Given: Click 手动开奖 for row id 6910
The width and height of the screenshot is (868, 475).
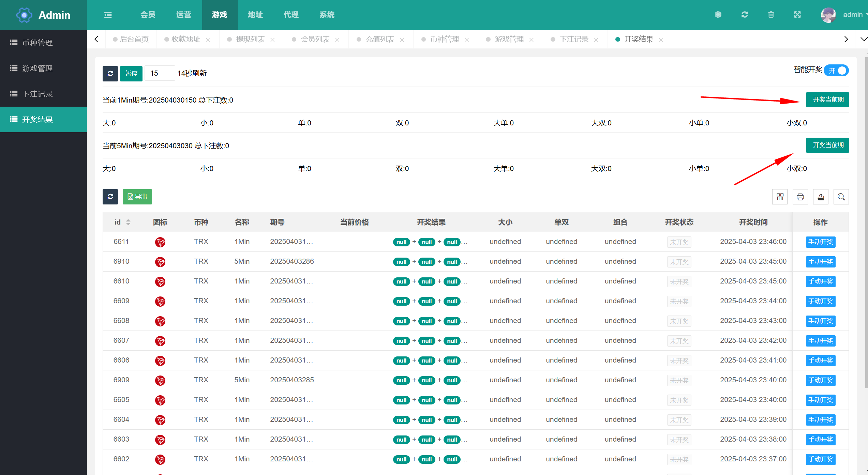Looking at the screenshot, I should 820,262.
